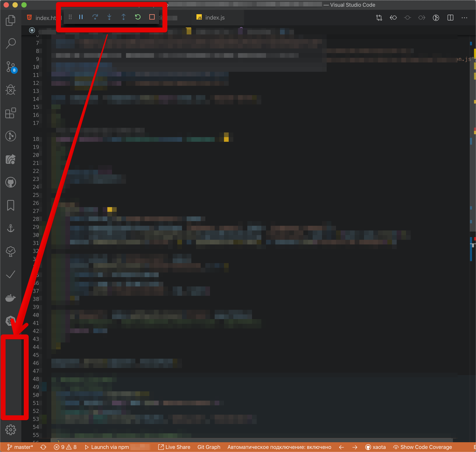
Task: Start a Live Share session
Action: pos(174,447)
